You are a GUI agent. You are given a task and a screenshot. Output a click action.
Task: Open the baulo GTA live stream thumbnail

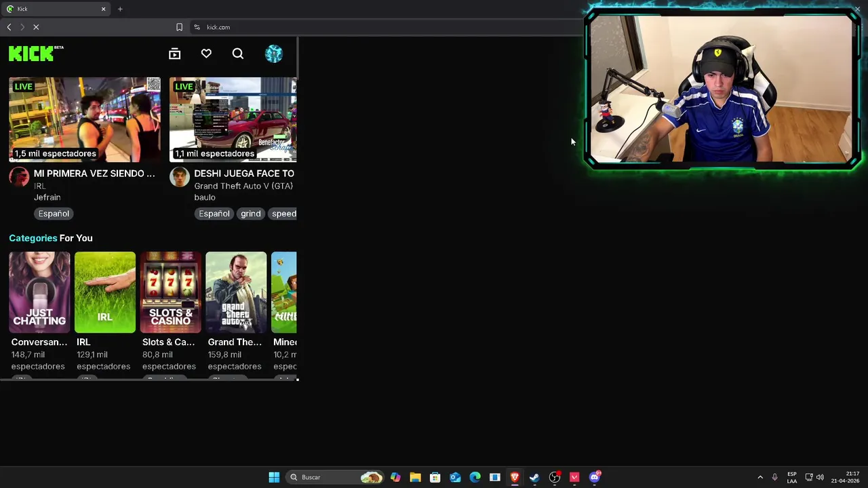coord(233,119)
